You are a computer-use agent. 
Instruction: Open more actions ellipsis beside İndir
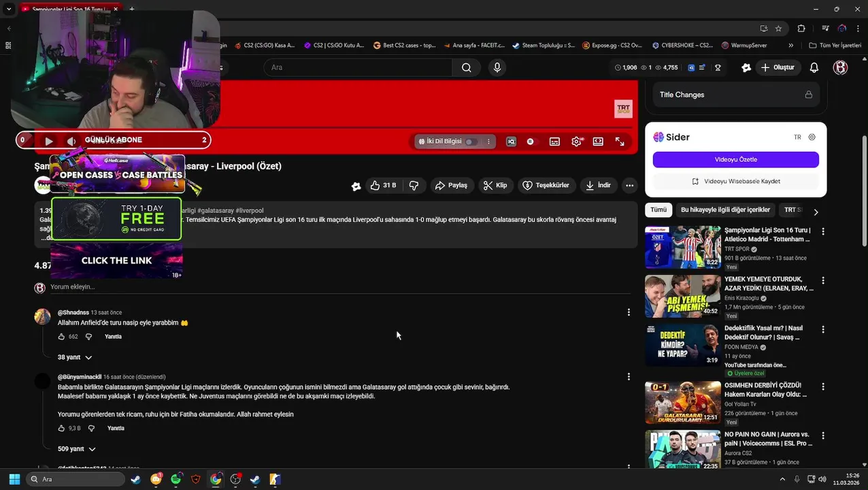pos(630,185)
